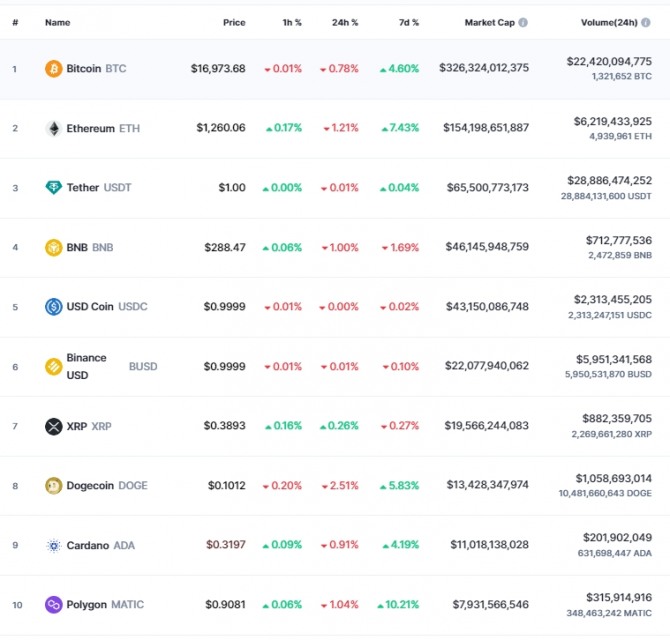Sort by the 24h % column header

(345, 22)
